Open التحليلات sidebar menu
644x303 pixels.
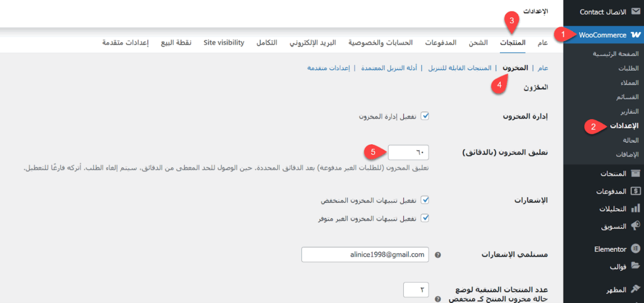604,209
